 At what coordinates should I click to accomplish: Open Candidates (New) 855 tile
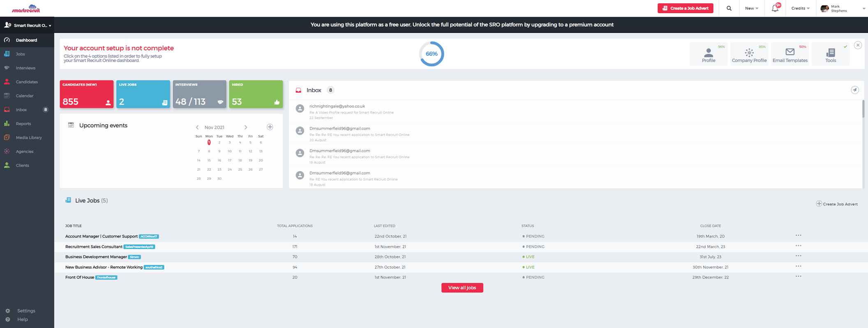86,94
